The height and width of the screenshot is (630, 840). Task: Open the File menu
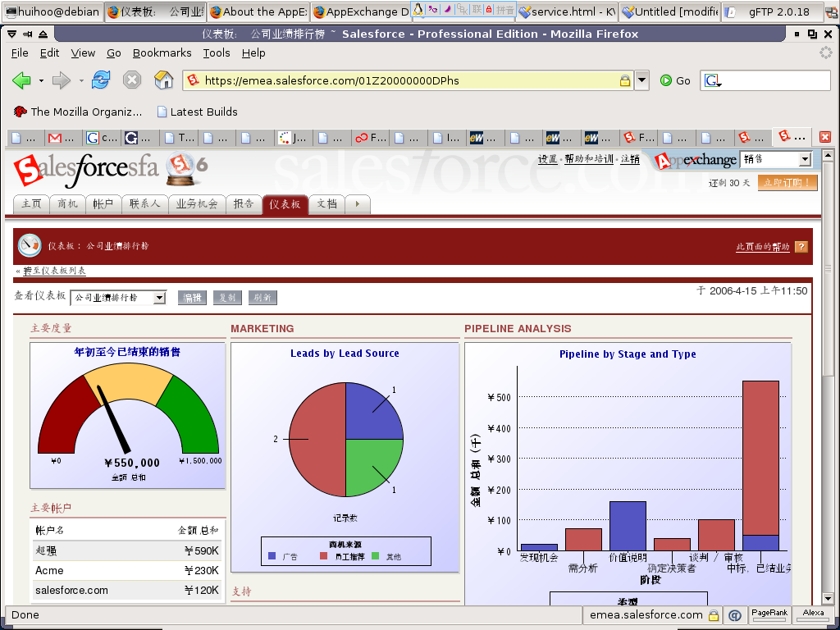click(x=20, y=53)
